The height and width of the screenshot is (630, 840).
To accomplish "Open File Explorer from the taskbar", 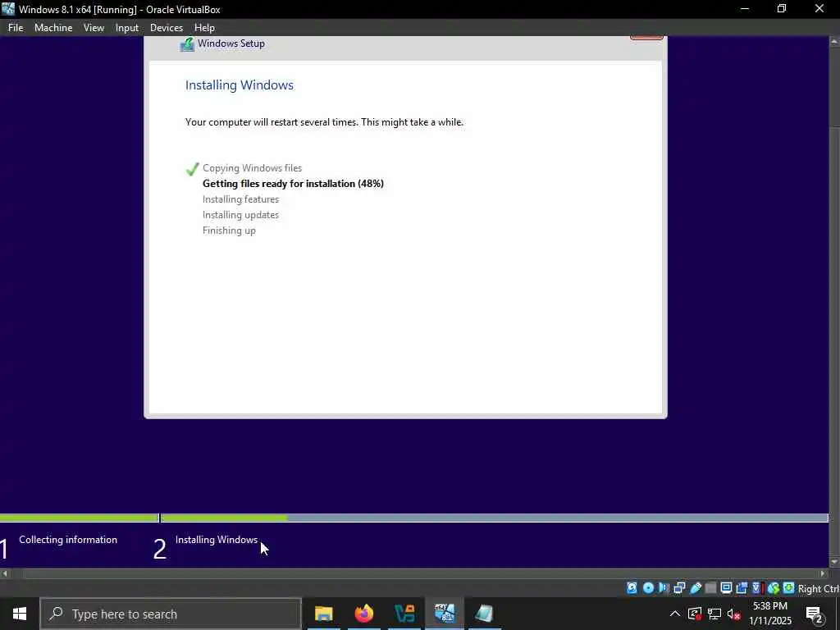I will [323, 614].
